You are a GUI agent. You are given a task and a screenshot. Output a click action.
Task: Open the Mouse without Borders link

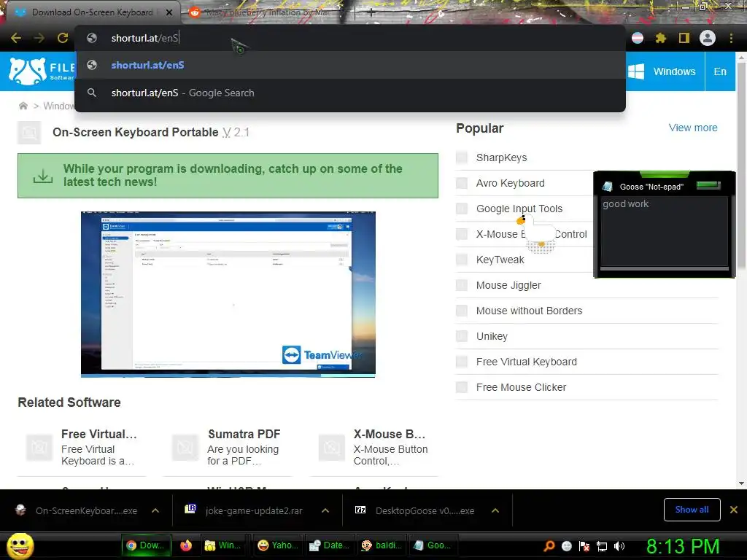coord(529,311)
